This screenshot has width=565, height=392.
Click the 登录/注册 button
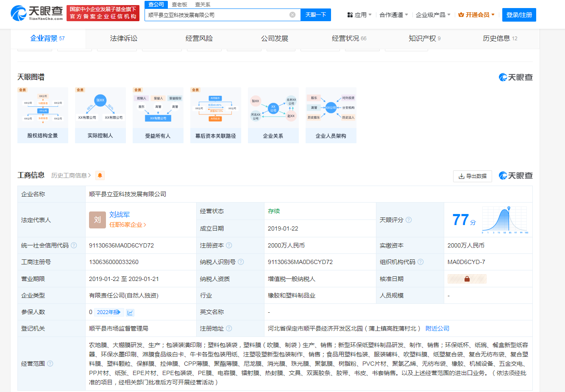click(x=519, y=15)
